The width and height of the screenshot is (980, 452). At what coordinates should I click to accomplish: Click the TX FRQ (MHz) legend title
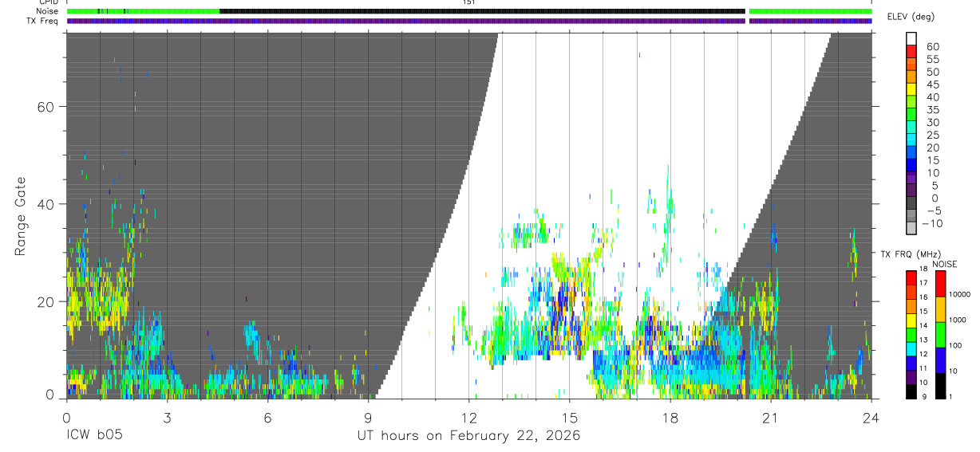pos(911,254)
